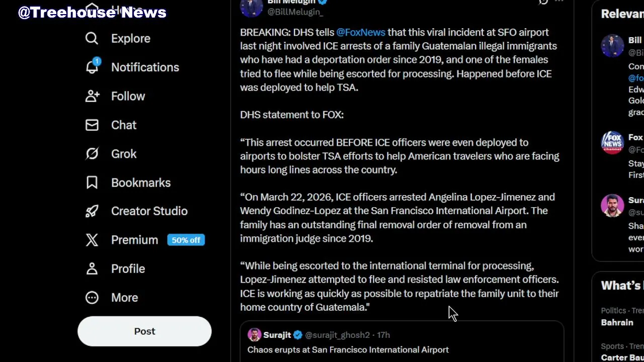The height and width of the screenshot is (362, 644).
Task: Click the Explore magnifying glass icon
Action: tap(92, 39)
